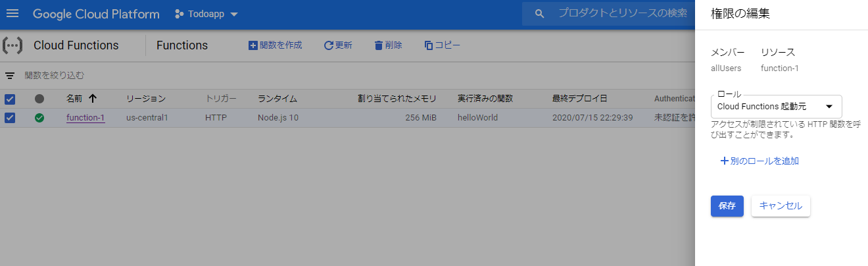Click the ascending sort arrow next to 名前
Screen dimensions: 868x266
point(92,99)
